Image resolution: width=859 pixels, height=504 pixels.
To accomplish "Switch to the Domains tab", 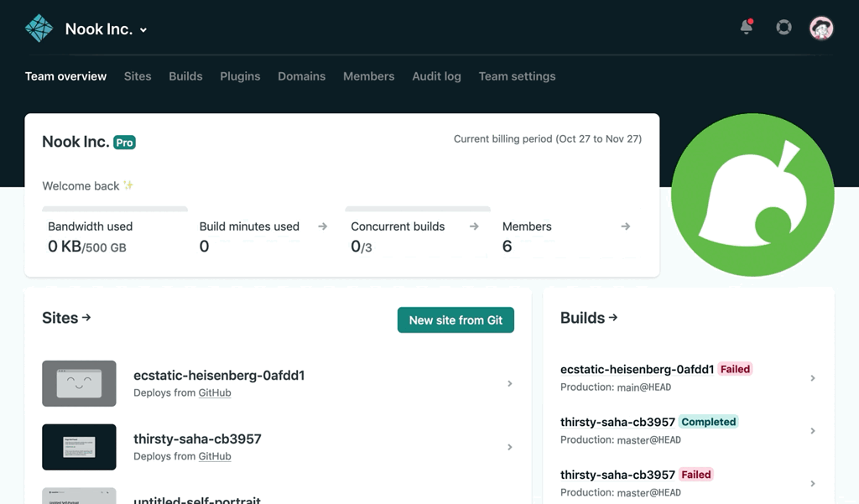I will 301,76.
